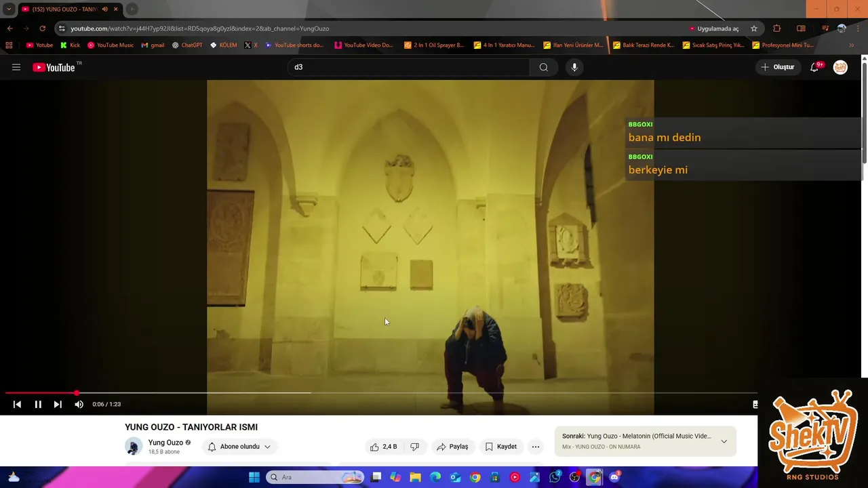Viewport: 868px width, 488px height.
Task: Click the Paylaş share button
Action: [452, 447]
